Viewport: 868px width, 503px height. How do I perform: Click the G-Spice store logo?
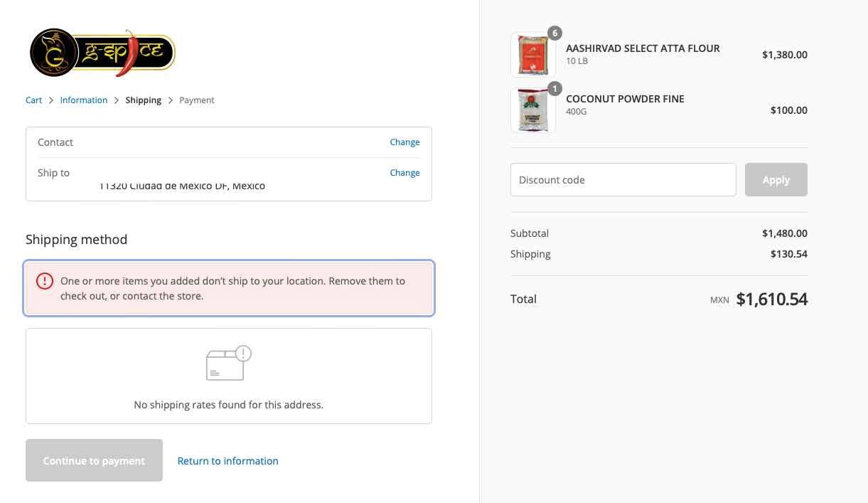click(x=102, y=53)
